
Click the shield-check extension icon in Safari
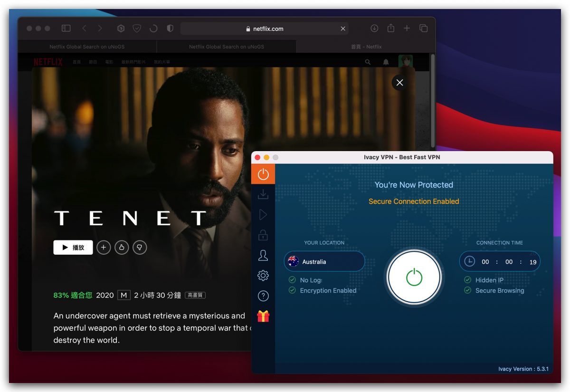(x=137, y=29)
